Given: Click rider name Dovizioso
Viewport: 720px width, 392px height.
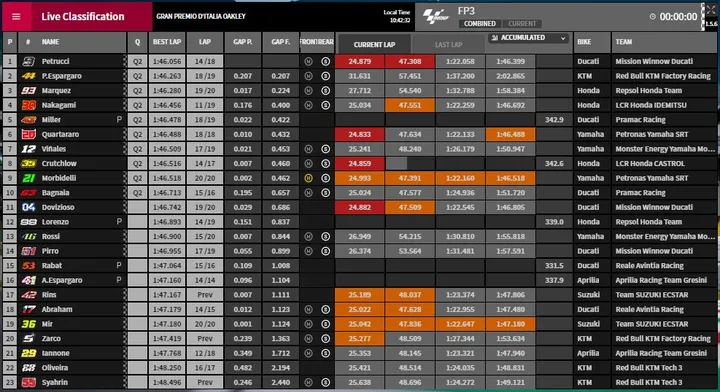Looking at the screenshot, I should pos(58,207).
